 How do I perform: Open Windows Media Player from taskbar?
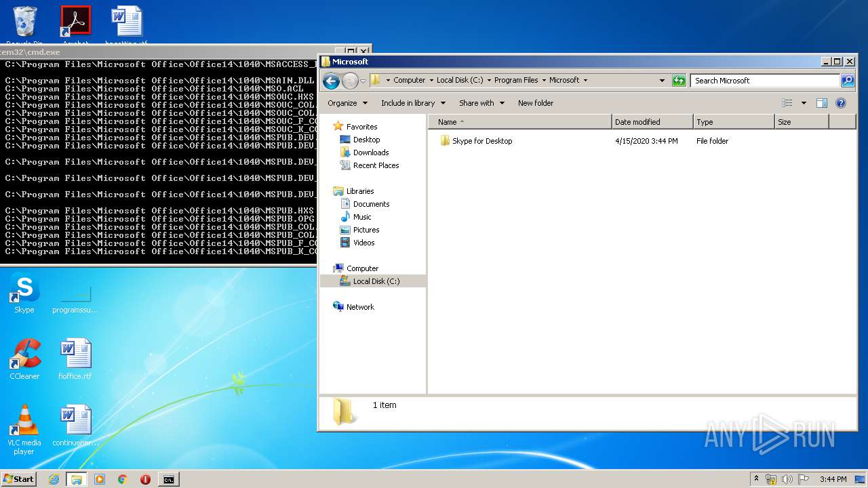[x=100, y=479]
